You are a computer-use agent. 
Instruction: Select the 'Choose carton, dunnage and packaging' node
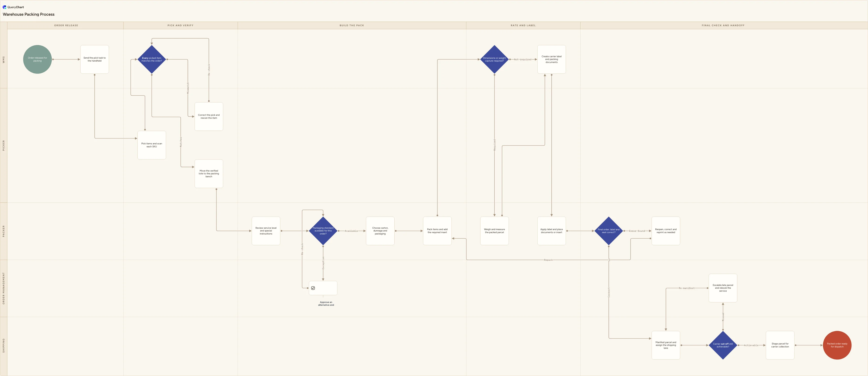[x=380, y=231]
